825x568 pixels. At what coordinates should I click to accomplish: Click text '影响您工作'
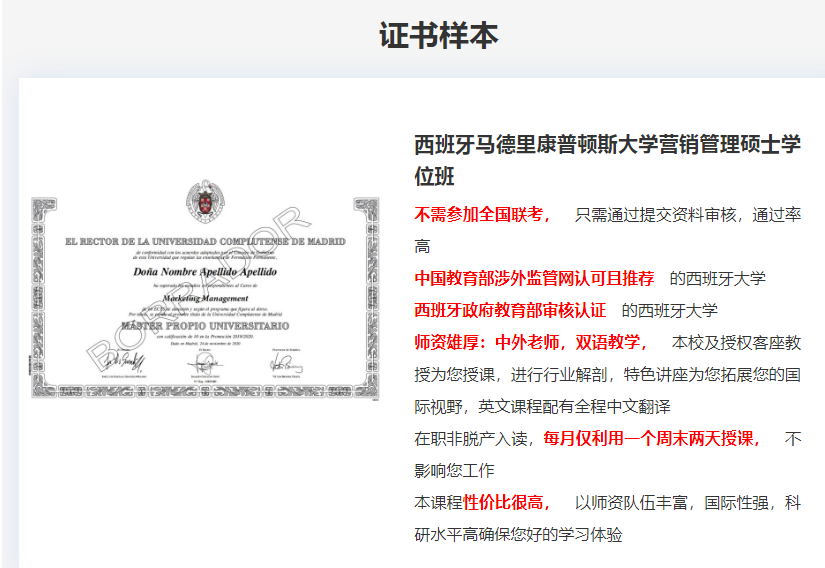click(x=454, y=471)
